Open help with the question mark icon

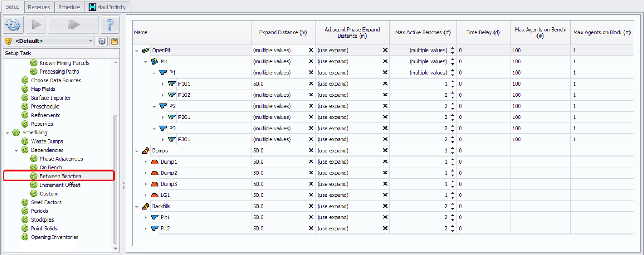tap(110, 25)
